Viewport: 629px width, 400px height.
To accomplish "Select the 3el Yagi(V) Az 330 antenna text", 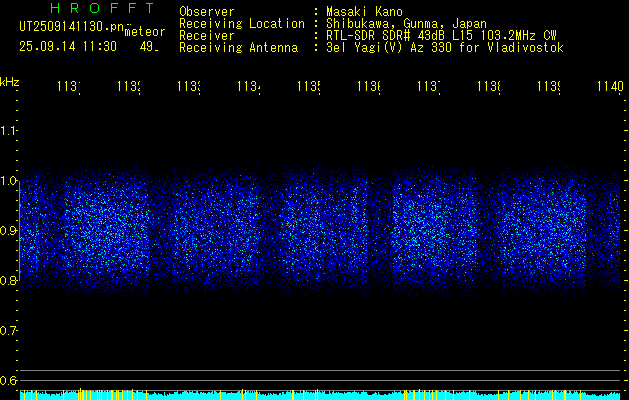I will click(x=445, y=48).
